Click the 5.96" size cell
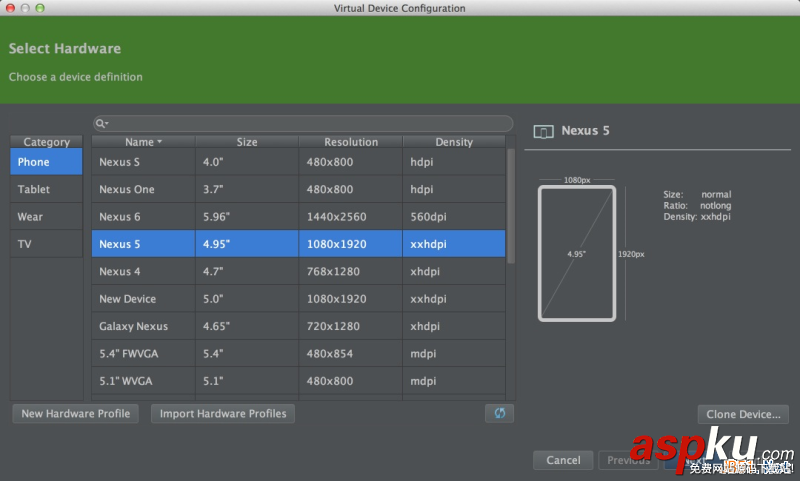Screen dimensions: 800x481 [x=247, y=217]
